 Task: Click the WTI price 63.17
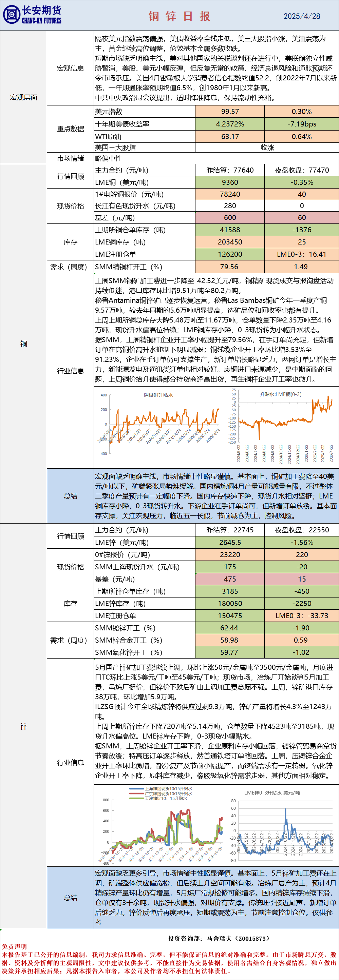point(230,137)
